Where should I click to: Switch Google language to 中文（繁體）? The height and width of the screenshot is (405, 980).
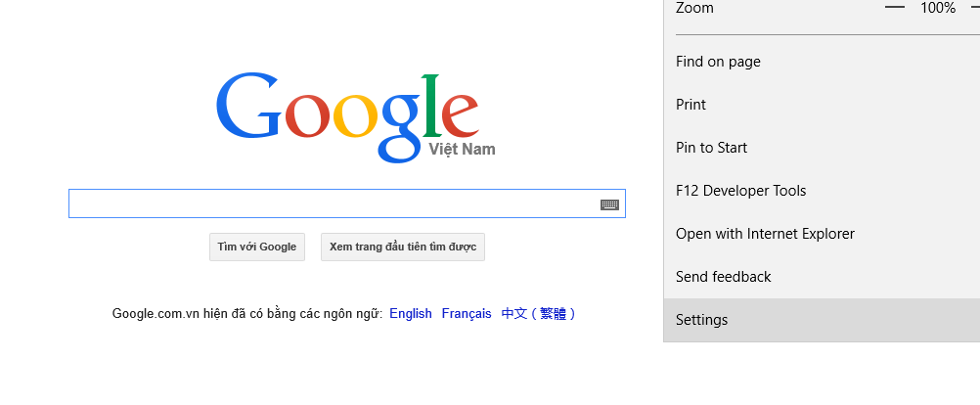538,314
